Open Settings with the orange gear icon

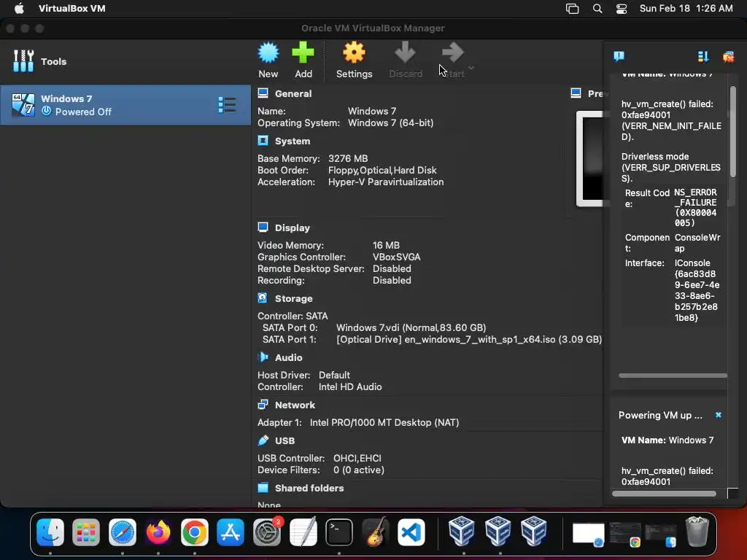[354, 52]
